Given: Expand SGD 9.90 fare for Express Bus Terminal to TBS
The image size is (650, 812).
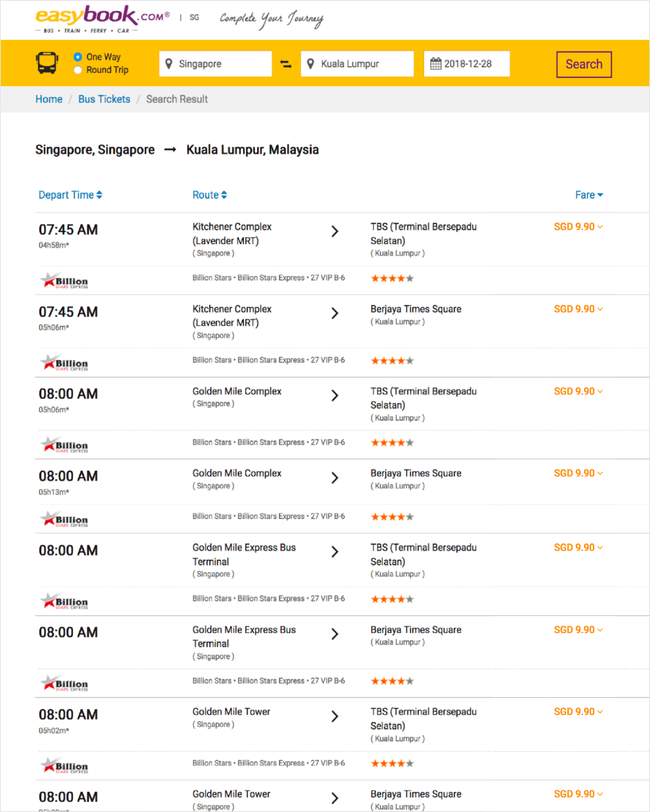Looking at the screenshot, I should 578,547.
